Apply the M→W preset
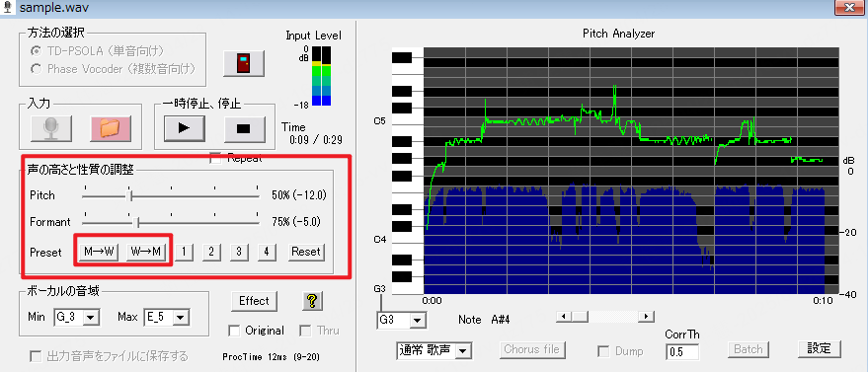This screenshot has width=868, height=372. [99, 252]
